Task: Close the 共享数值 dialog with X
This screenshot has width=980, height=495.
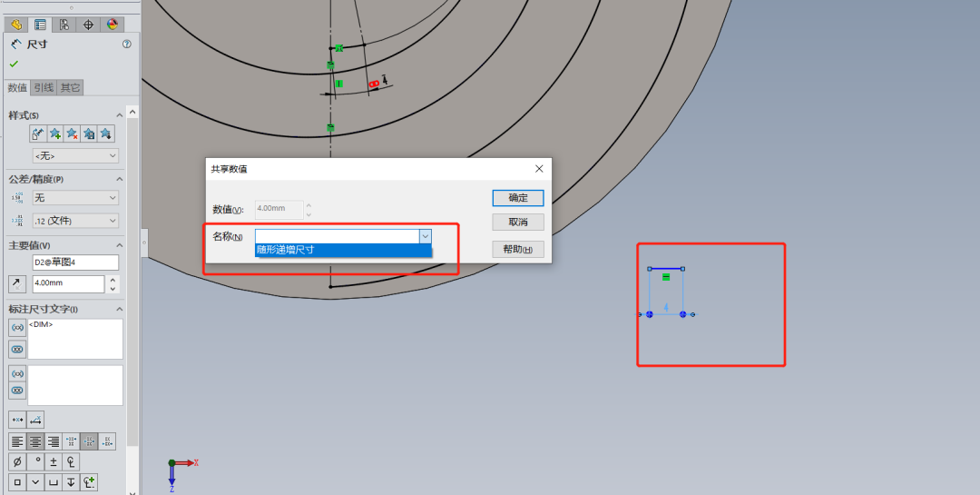Action: (x=539, y=169)
